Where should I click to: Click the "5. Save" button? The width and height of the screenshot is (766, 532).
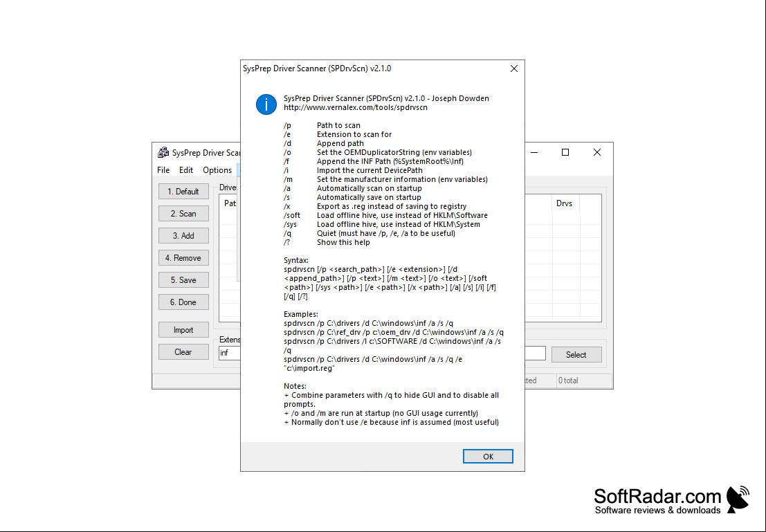pos(183,280)
